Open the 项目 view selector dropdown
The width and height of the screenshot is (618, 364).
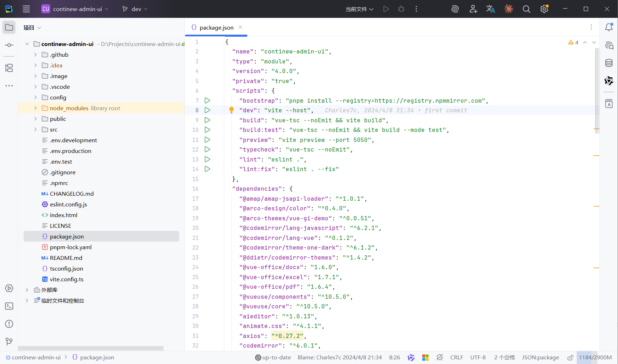(x=32, y=27)
